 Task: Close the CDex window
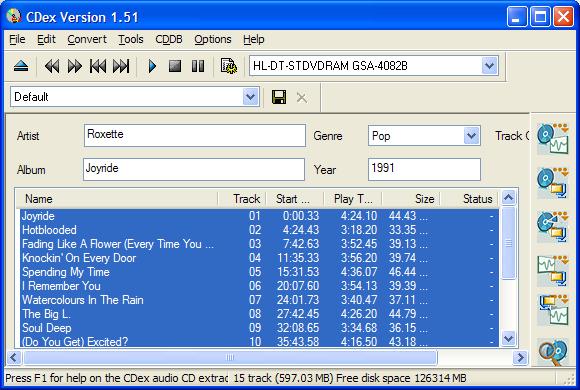click(x=563, y=17)
